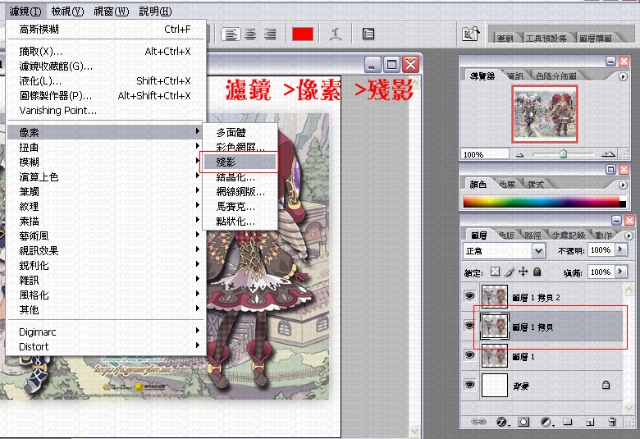
Task: Open the 顏色 panel flyout menu arrow
Action: (x=623, y=184)
